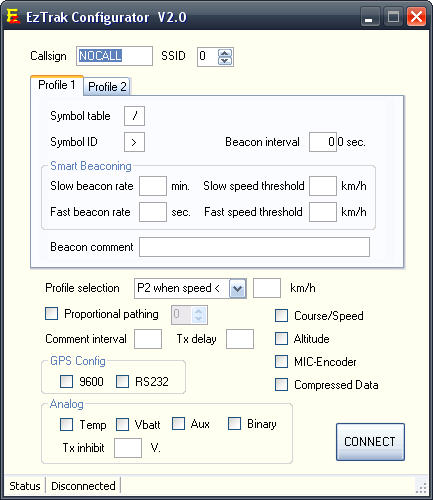This screenshot has width=433, height=500.
Task: Click the window resize grip
Action: tap(421, 488)
